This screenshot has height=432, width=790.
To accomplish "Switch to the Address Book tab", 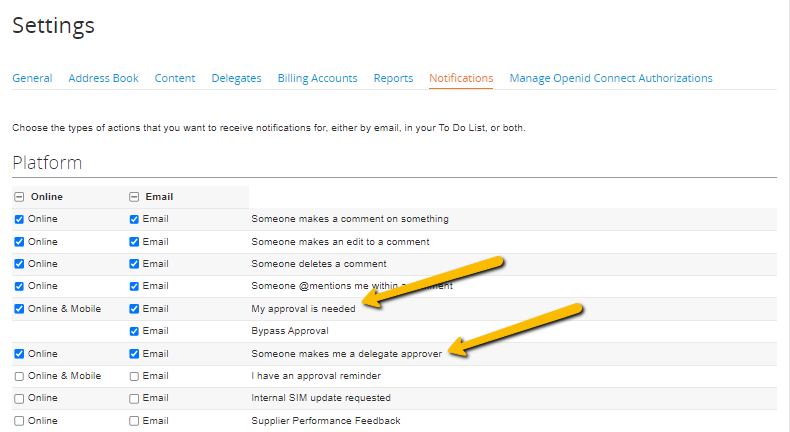I will tap(103, 78).
